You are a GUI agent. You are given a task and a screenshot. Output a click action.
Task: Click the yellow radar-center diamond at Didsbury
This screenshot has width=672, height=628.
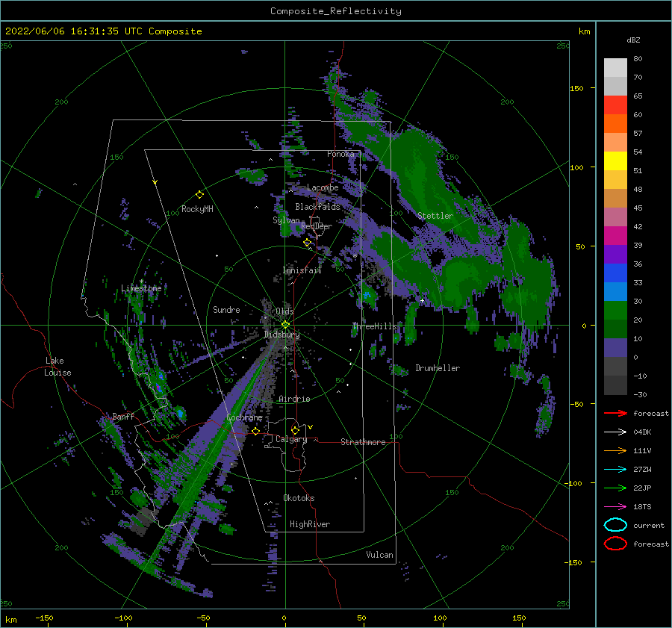click(x=285, y=325)
